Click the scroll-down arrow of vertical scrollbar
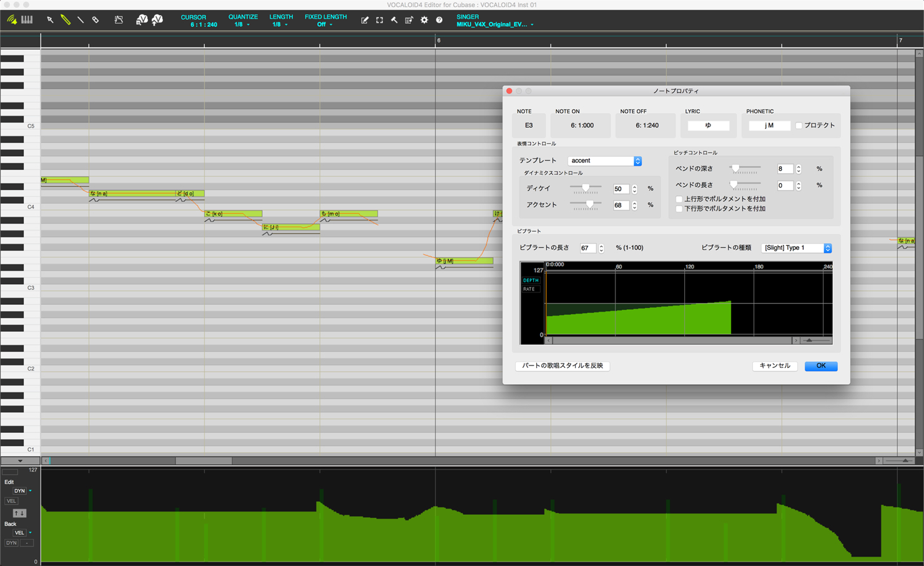Image resolution: width=924 pixels, height=566 pixels. (919, 452)
